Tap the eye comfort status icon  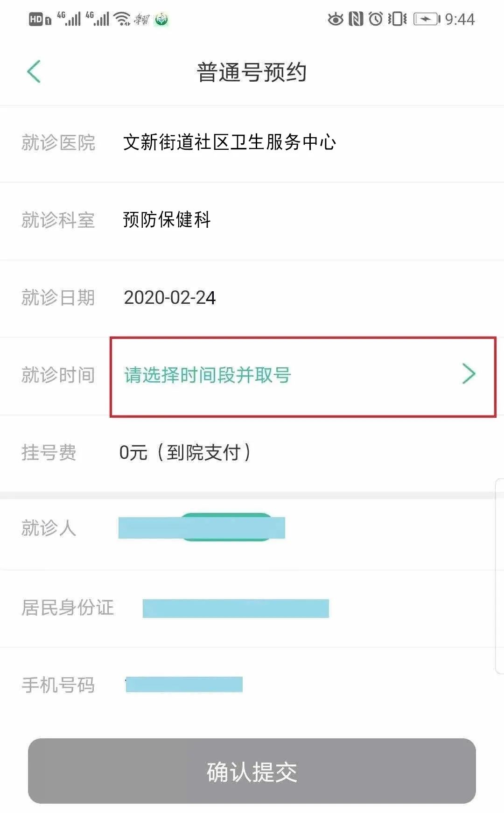pyautogui.click(x=335, y=19)
